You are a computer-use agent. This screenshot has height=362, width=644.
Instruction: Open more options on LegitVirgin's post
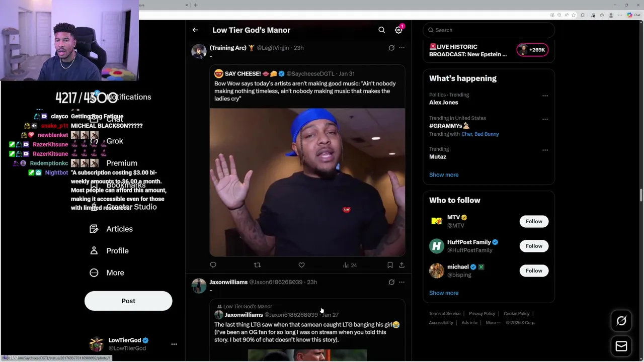[401, 48]
